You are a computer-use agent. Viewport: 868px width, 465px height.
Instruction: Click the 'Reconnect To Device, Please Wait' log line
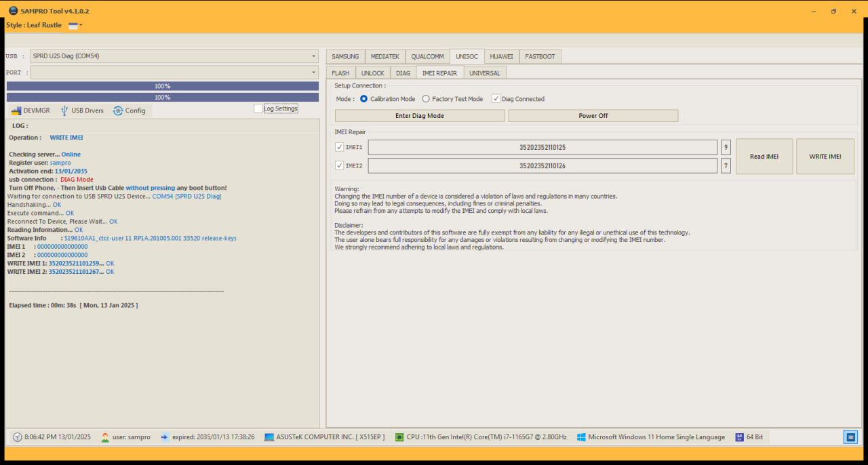tap(62, 222)
